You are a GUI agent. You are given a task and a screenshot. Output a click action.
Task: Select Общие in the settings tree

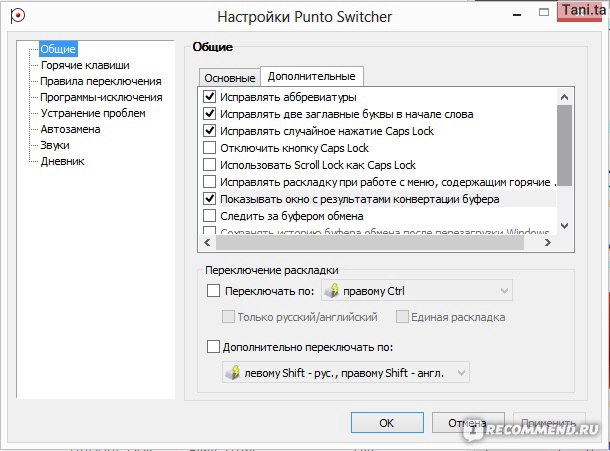click(x=58, y=49)
